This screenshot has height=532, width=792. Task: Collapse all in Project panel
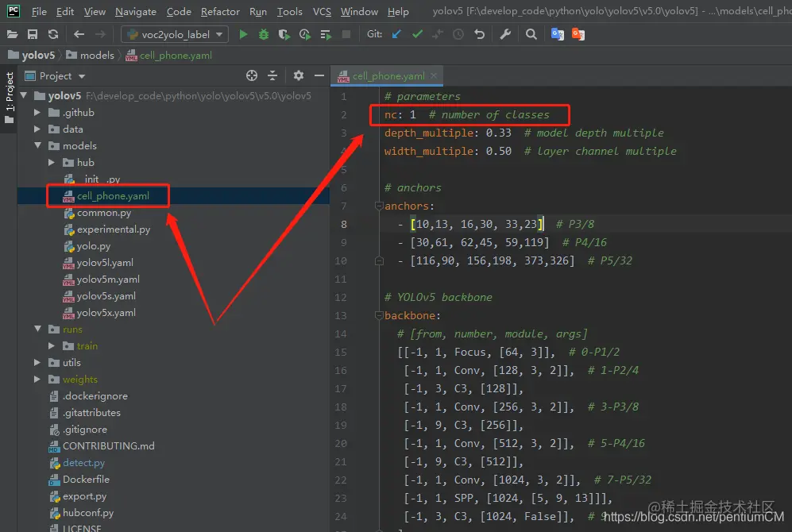tap(272, 75)
